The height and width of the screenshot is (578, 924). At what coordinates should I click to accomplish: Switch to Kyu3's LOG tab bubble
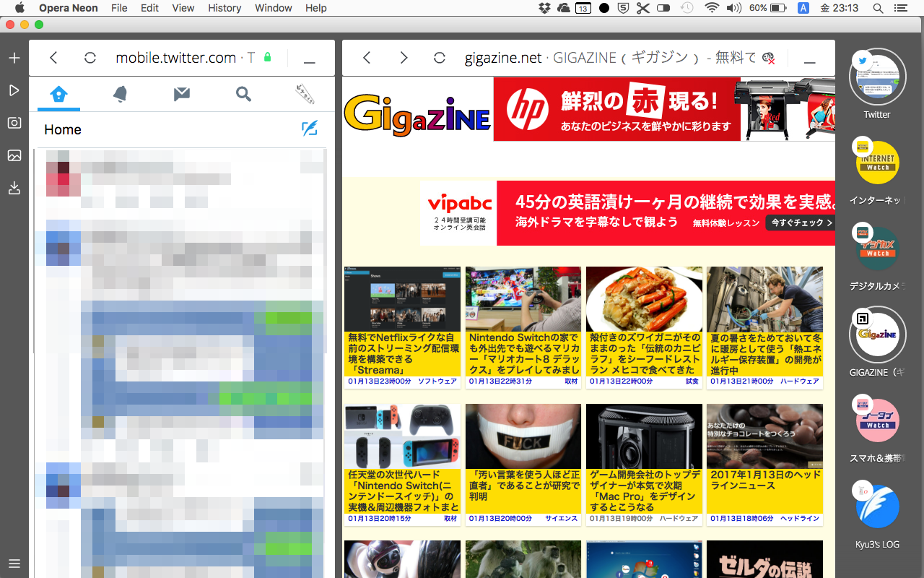[x=877, y=506]
